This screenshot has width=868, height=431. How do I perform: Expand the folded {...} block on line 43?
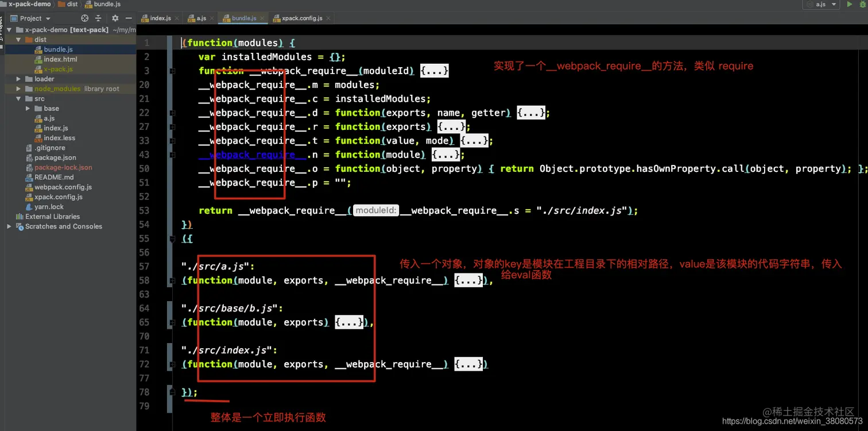445,155
